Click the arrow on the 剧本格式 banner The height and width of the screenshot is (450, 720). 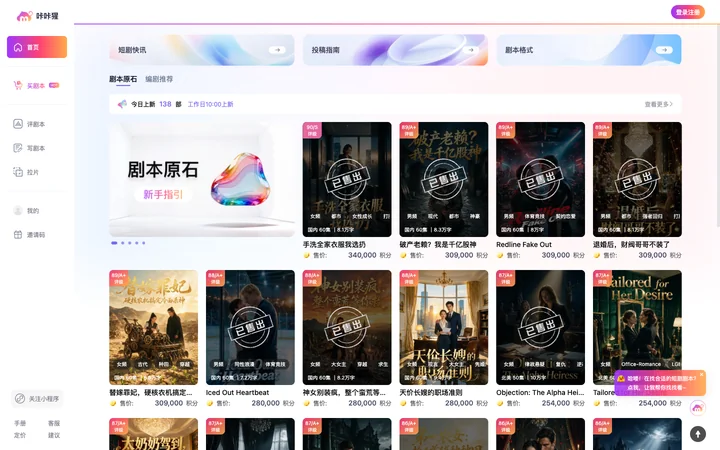click(x=664, y=50)
